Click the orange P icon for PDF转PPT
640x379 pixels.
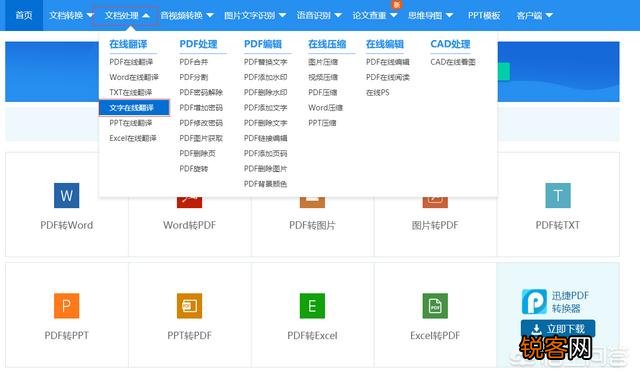[67, 306]
